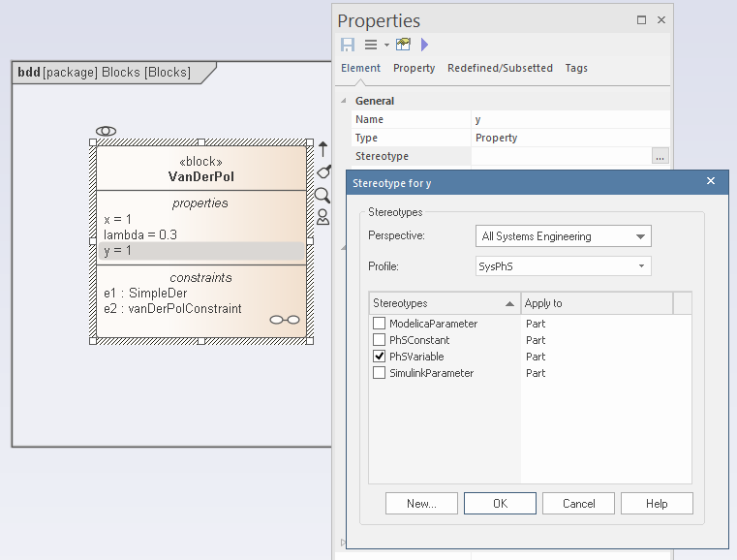This screenshot has height=560, width=737.
Task: Switch to the Tags tab
Action: tap(576, 68)
